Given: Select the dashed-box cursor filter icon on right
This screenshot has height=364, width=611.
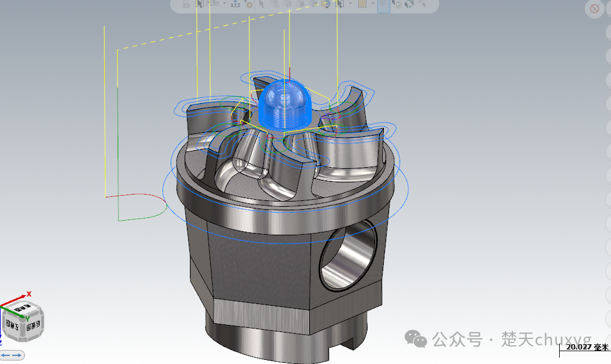Looking at the screenshot, I should click(340, 4).
